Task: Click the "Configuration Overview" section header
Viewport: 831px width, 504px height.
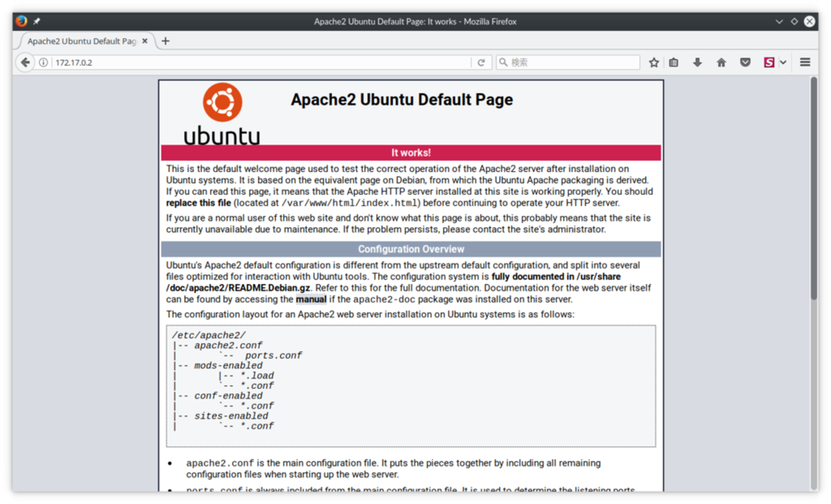Action: pyautogui.click(x=411, y=249)
